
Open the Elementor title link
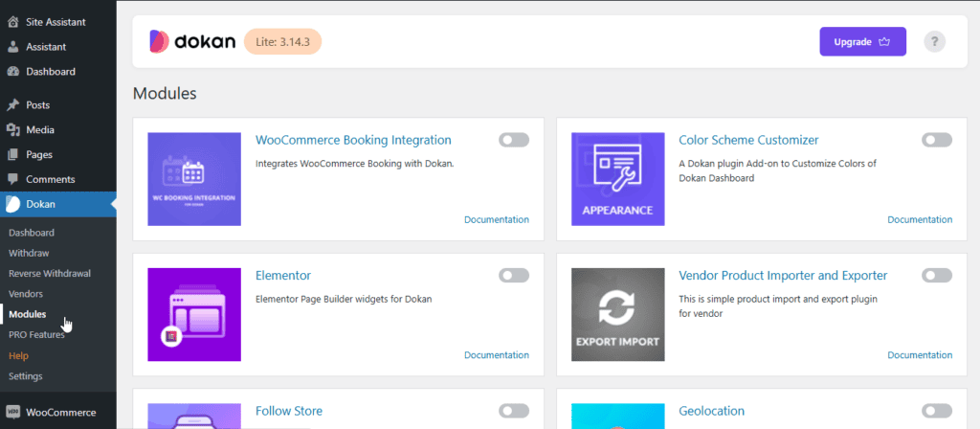[x=283, y=275]
